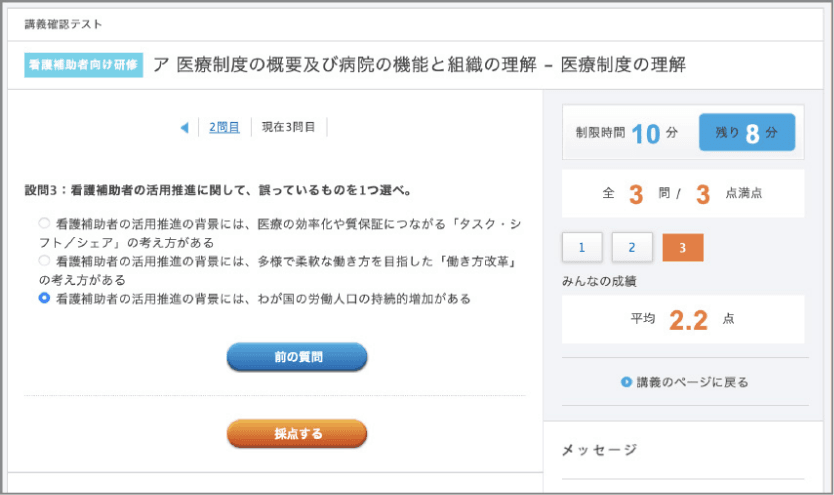Click the 残り 8 分 timer box
This screenshot has width=834, height=495.
coord(746,133)
